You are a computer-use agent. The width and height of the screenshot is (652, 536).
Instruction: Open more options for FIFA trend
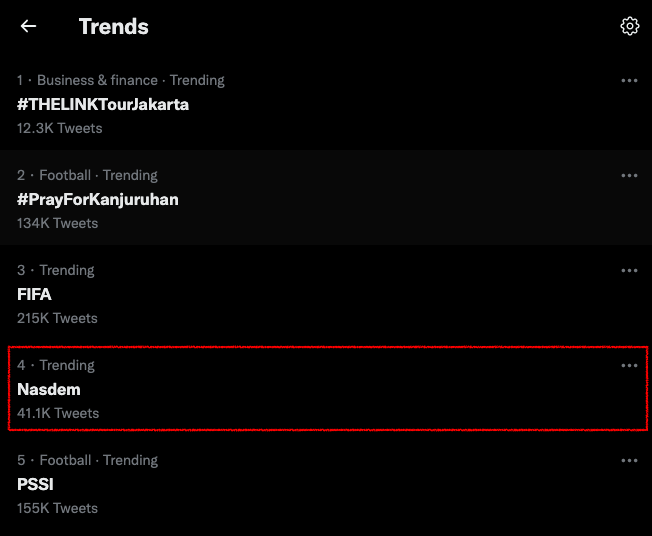click(629, 270)
